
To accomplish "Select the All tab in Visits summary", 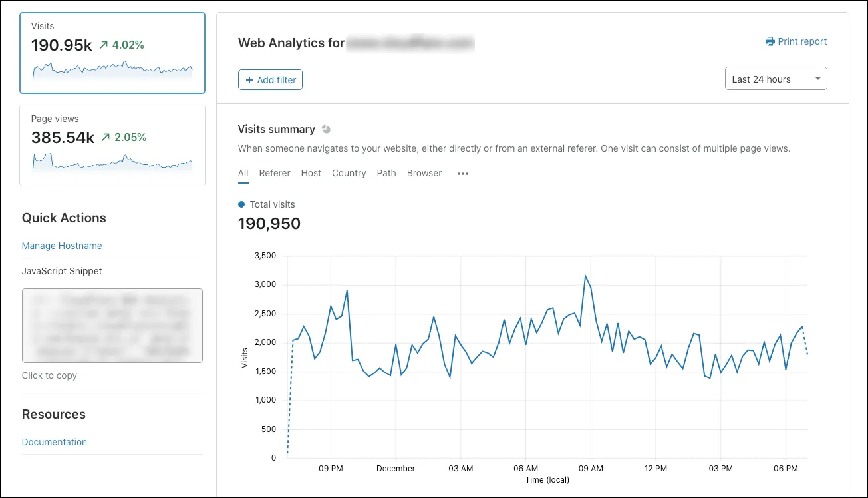I will click(x=243, y=173).
